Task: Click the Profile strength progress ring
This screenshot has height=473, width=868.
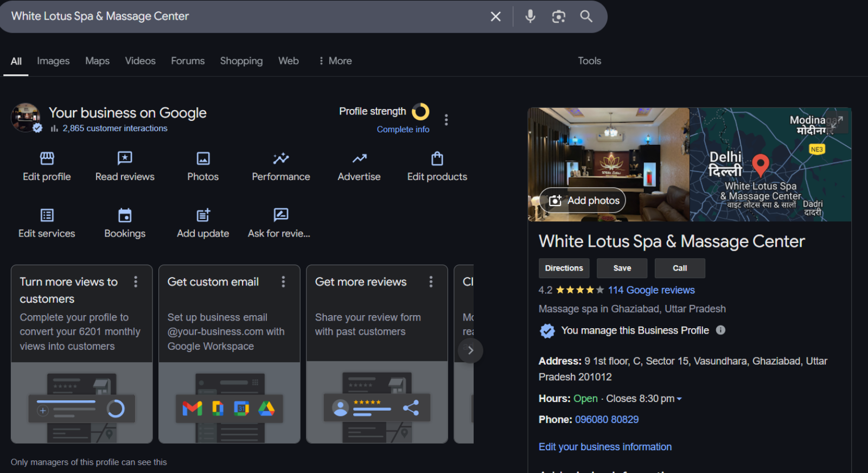Action: point(420,112)
